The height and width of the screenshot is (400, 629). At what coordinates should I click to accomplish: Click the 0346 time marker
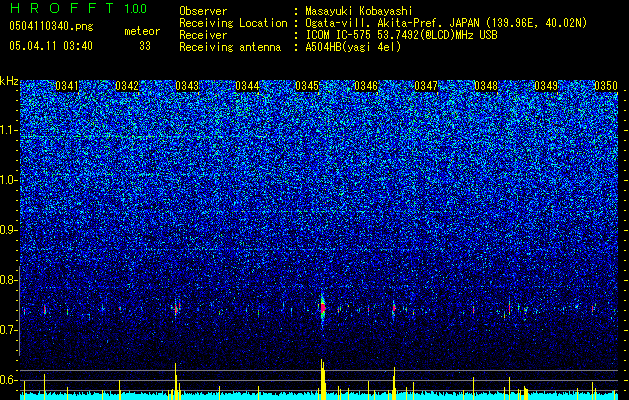(366, 86)
